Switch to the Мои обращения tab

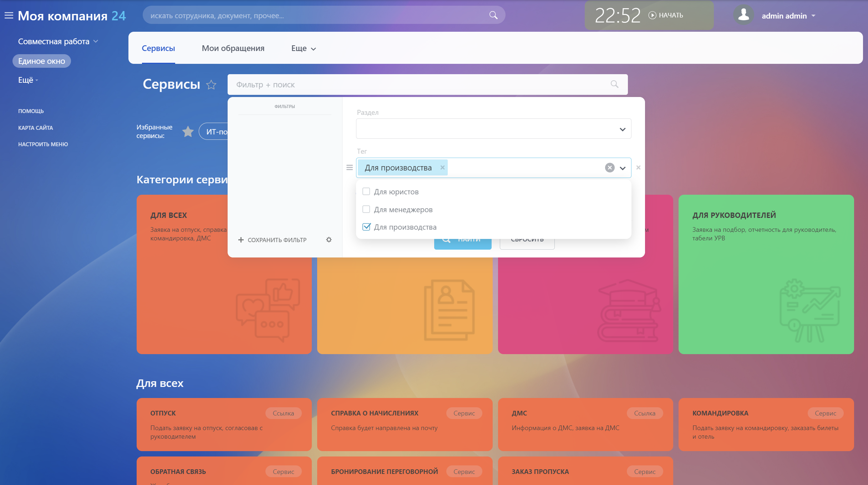coord(233,48)
